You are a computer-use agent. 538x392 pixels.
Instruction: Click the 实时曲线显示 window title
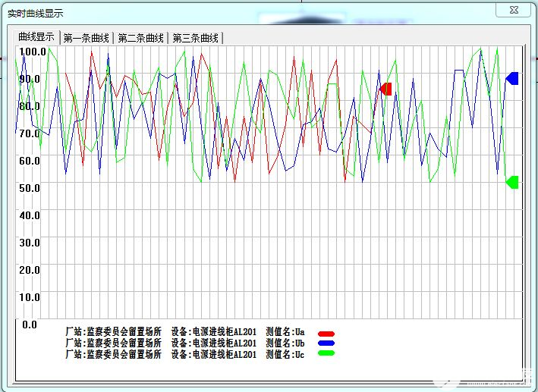point(36,14)
